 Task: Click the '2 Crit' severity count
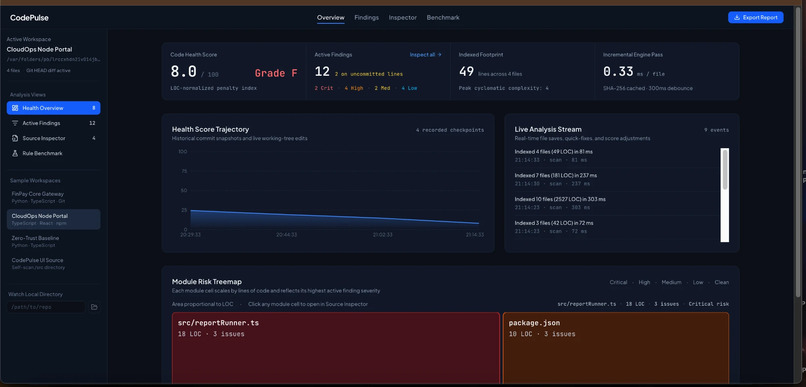324,88
